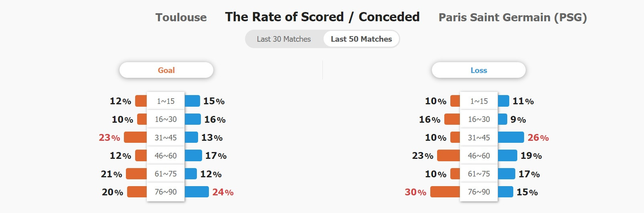Click Toulouse's orange 23% bar under Goal

point(136,137)
